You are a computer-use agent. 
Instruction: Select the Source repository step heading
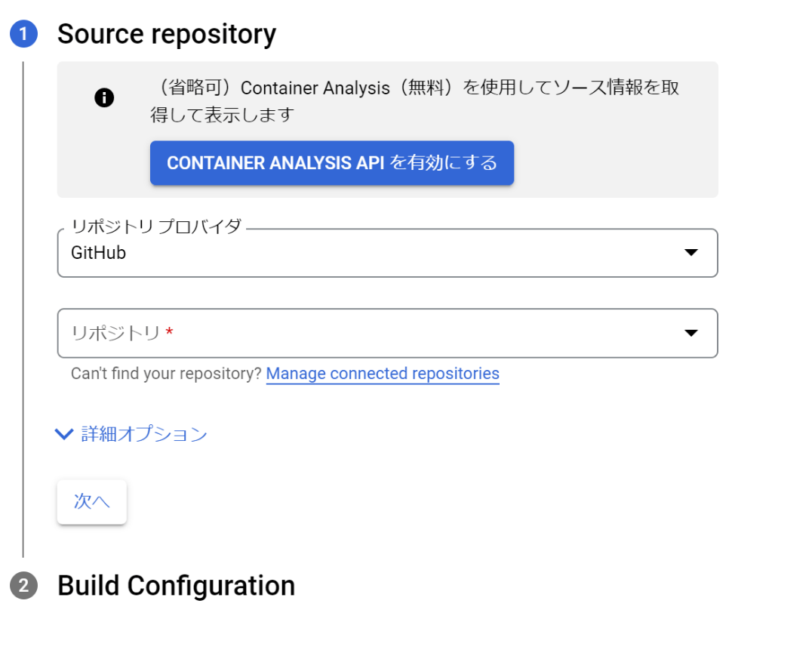(x=167, y=34)
